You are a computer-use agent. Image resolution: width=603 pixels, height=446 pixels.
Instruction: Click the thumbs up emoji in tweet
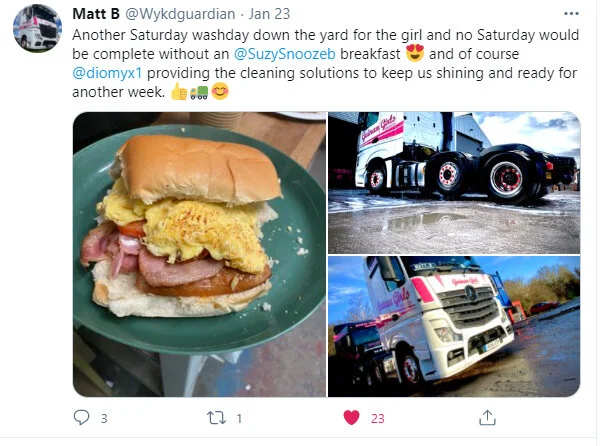pyautogui.click(x=179, y=92)
